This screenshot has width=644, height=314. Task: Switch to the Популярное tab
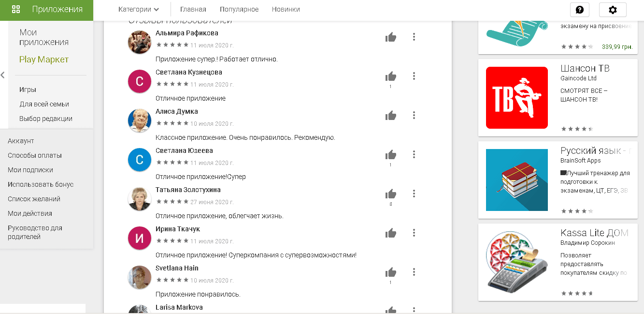(239, 9)
